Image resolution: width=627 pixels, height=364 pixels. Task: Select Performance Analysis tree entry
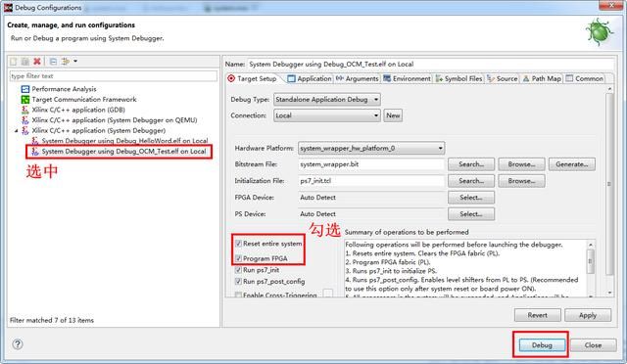click(x=64, y=89)
